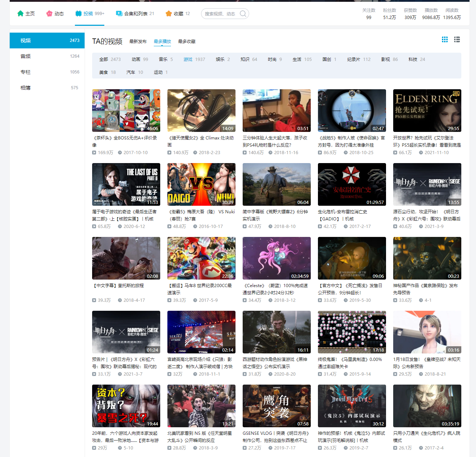
Task: Open the Devil May Cry 5 thumbnail
Action: click(x=352, y=406)
